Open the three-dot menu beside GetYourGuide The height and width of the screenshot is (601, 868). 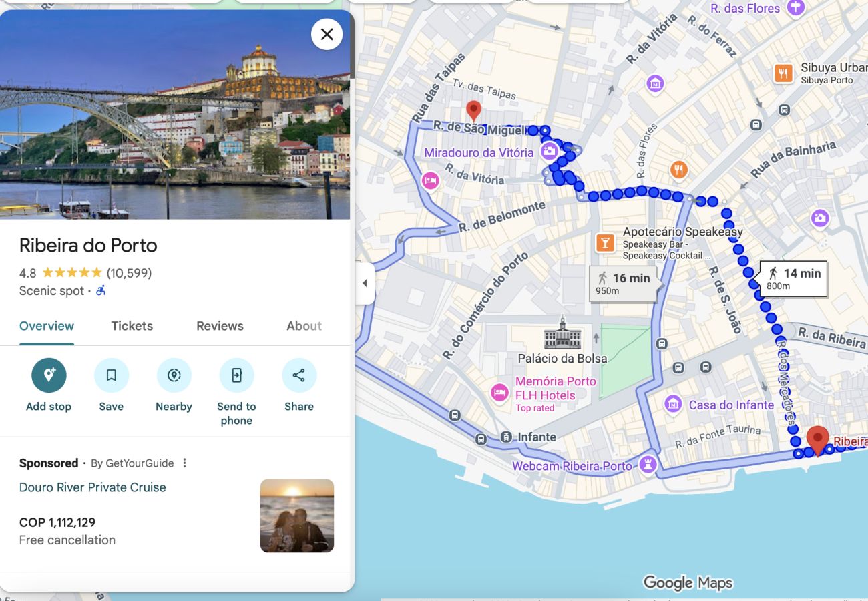pyautogui.click(x=184, y=463)
